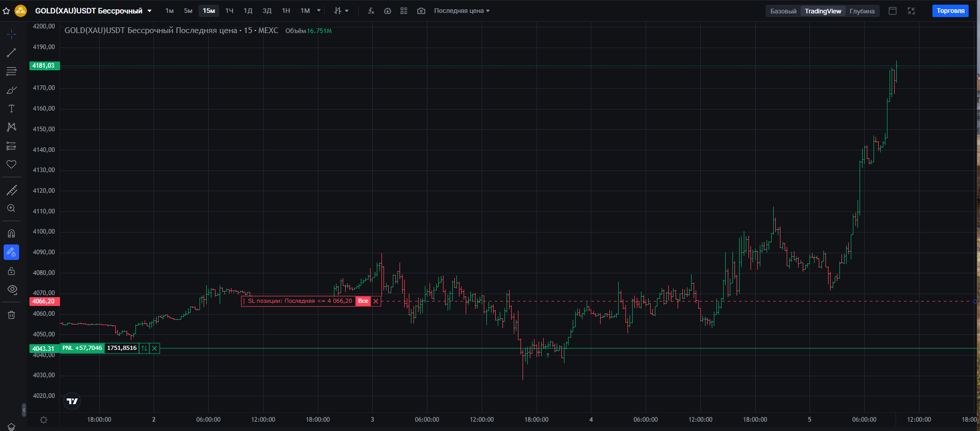The image size is (980, 431).
Task: Toggle lock all drawing tools
Action: 11,271
